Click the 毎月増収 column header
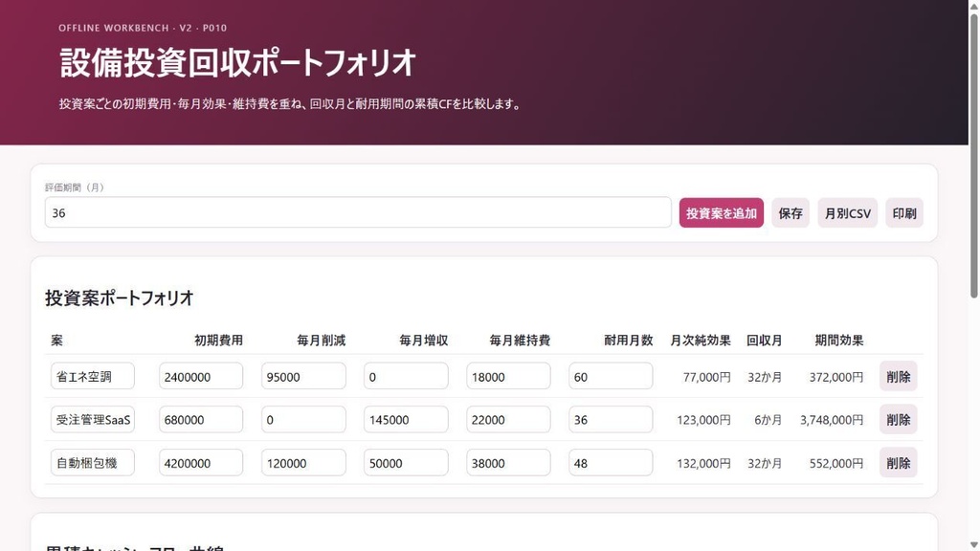Viewport: 980px width, 551px height. click(423, 341)
